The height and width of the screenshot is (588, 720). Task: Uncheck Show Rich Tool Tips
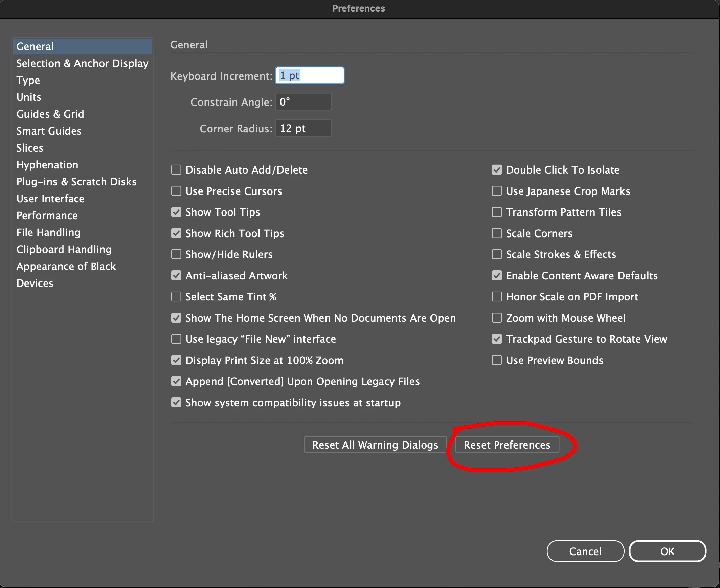176,233
